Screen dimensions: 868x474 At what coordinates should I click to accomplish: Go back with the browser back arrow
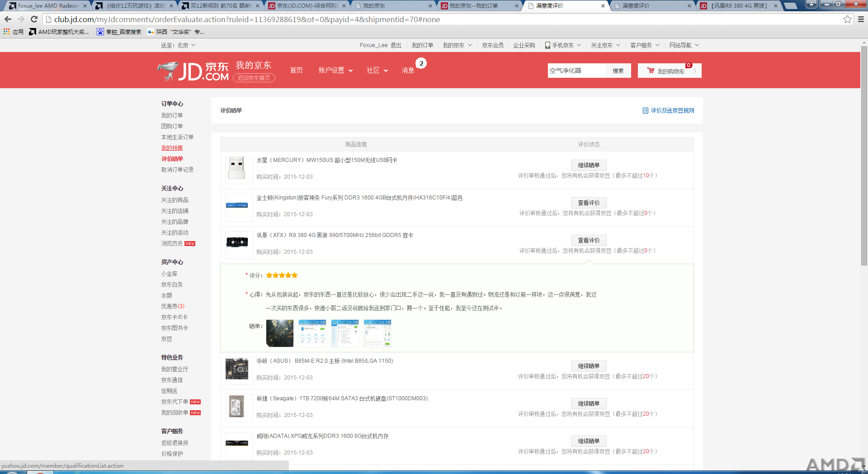point(8,19)
